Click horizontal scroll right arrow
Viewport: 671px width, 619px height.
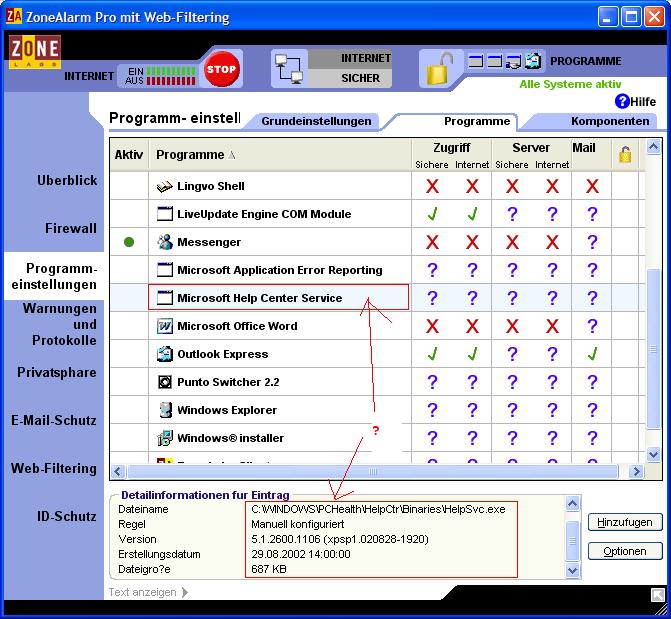pos(636,472)
